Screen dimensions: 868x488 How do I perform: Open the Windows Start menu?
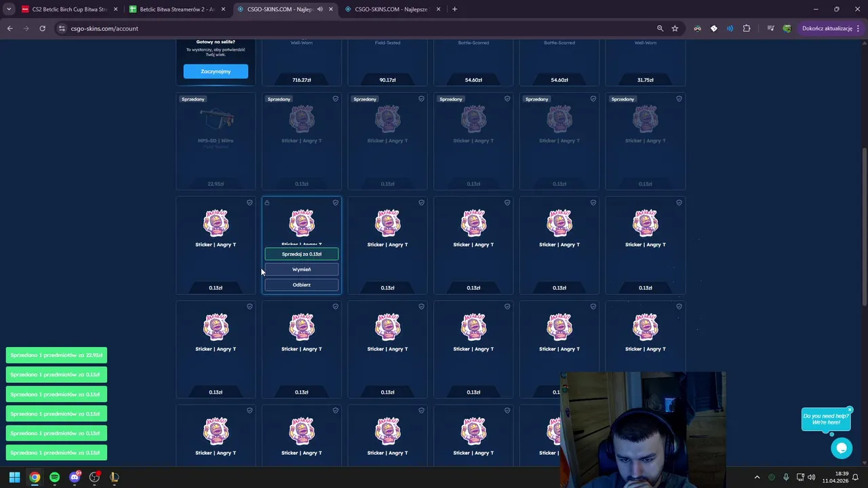coord(14,477)
